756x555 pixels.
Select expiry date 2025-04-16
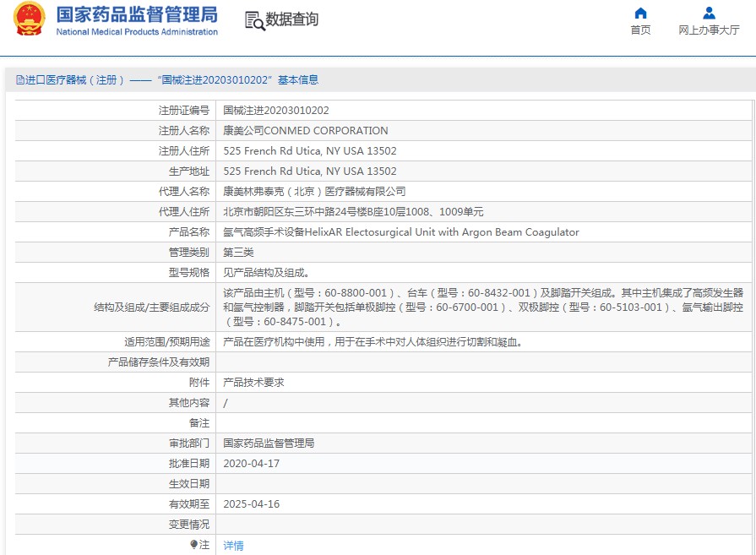[251, 503]
